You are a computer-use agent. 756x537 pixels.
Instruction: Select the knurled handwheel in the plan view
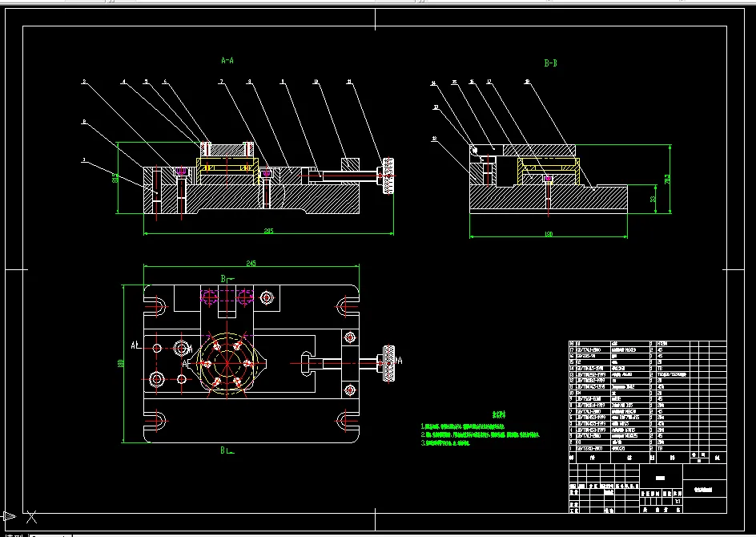click(388, 363)
